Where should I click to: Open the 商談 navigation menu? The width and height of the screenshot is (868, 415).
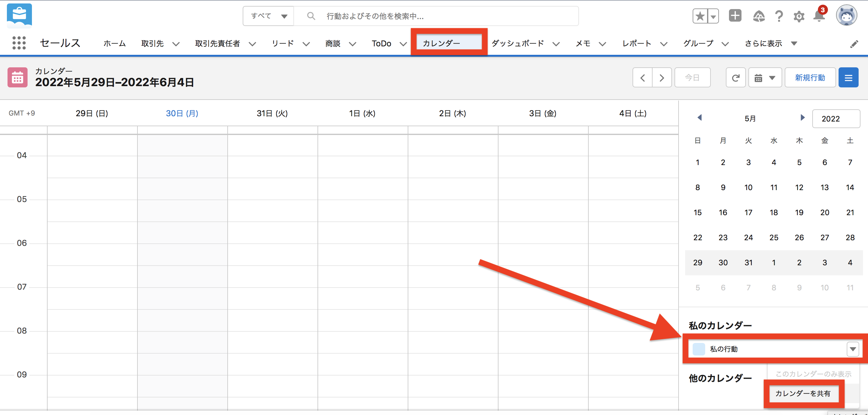(x=353, y=44)
